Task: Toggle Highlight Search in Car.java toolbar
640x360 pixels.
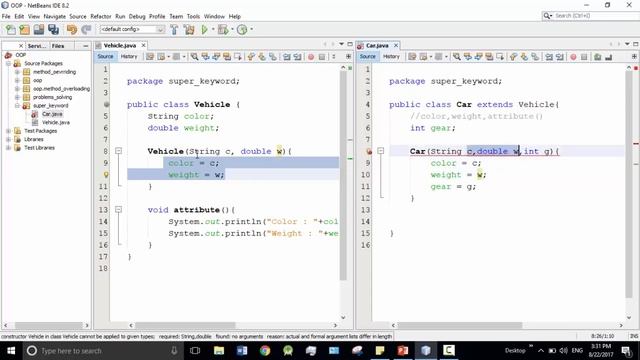Action: tap(489, 57)
